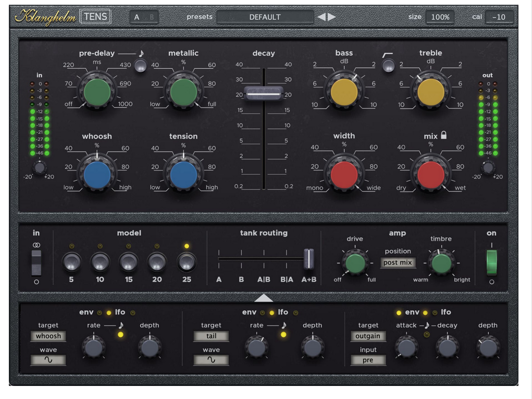Click the blue tension knob

click(x=183, y=175)
